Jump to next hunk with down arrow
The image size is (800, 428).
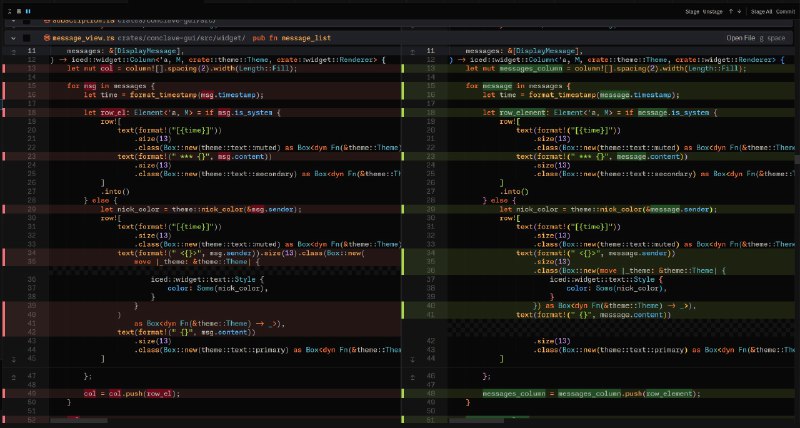click(x=739, y=12)
